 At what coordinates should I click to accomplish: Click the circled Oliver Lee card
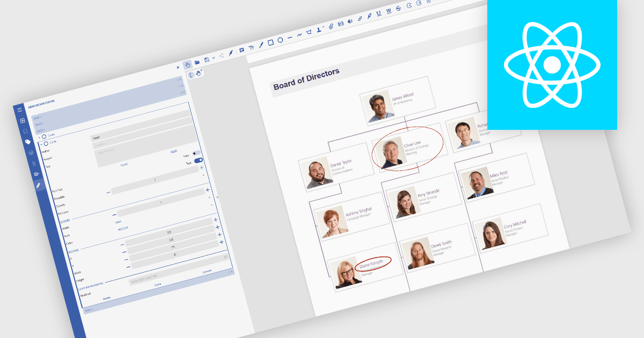tap(409, 148)
